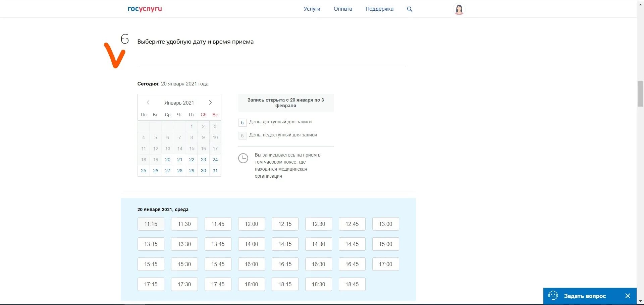Screen dimensions: 644x305
Task: Click the page vertical scrollbar thumb
Action: 640,94
